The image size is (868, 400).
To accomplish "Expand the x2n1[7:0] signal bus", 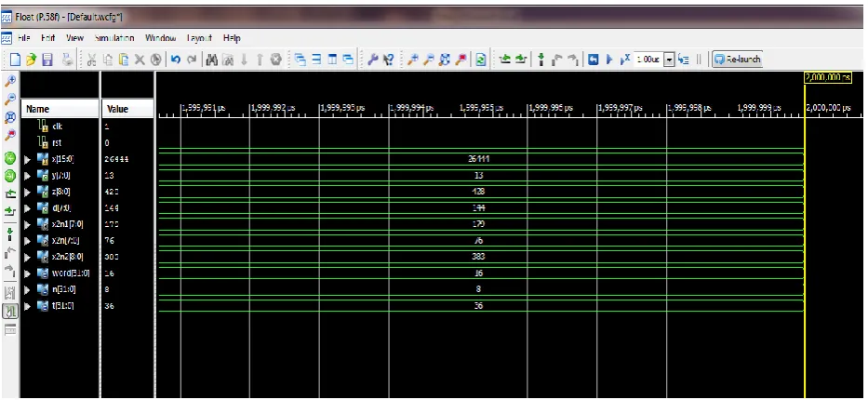I will (x=28, y=224).
